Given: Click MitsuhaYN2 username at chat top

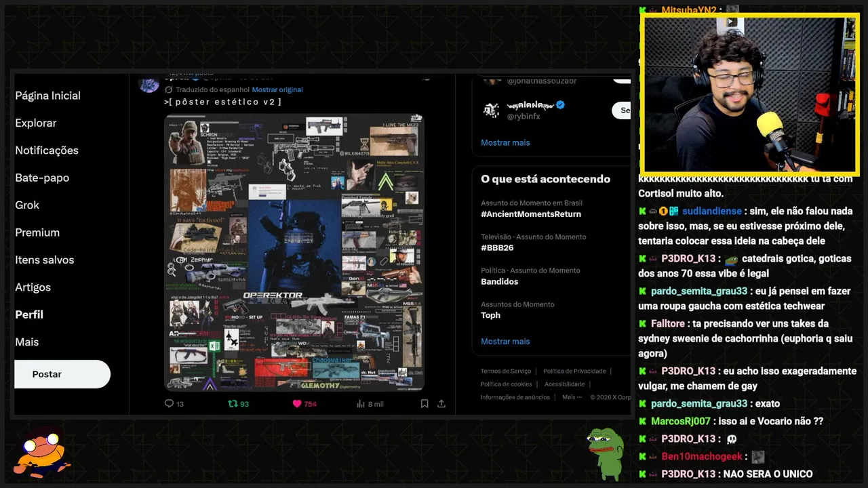Looking at the screenshot, I should pos(689,9).
